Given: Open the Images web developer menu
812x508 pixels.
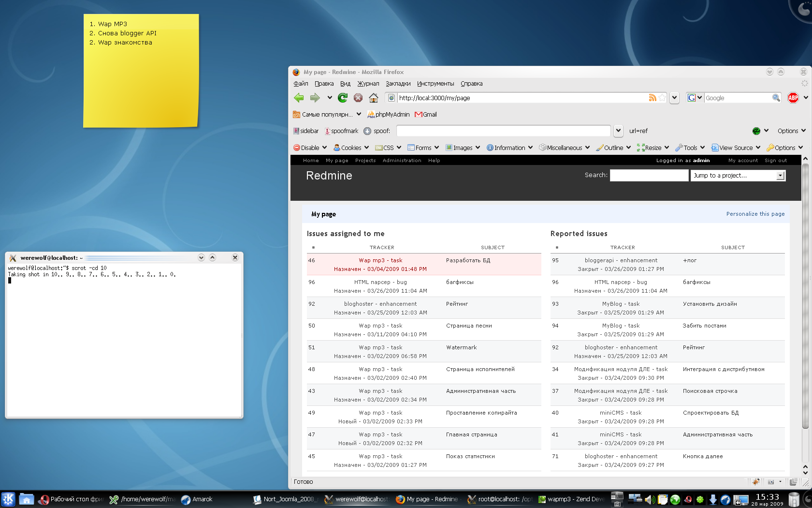Looking at the screenshot, I should click(463, 148).
